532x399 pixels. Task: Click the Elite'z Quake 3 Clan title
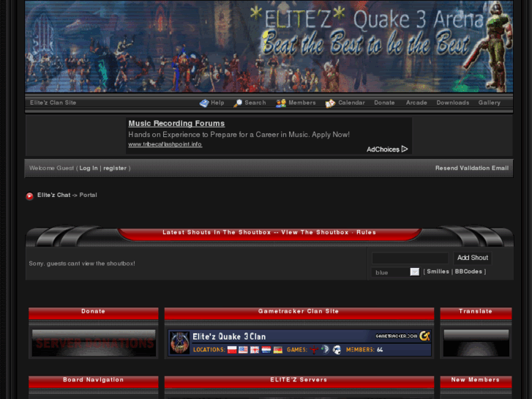click(x=229, y=337)
